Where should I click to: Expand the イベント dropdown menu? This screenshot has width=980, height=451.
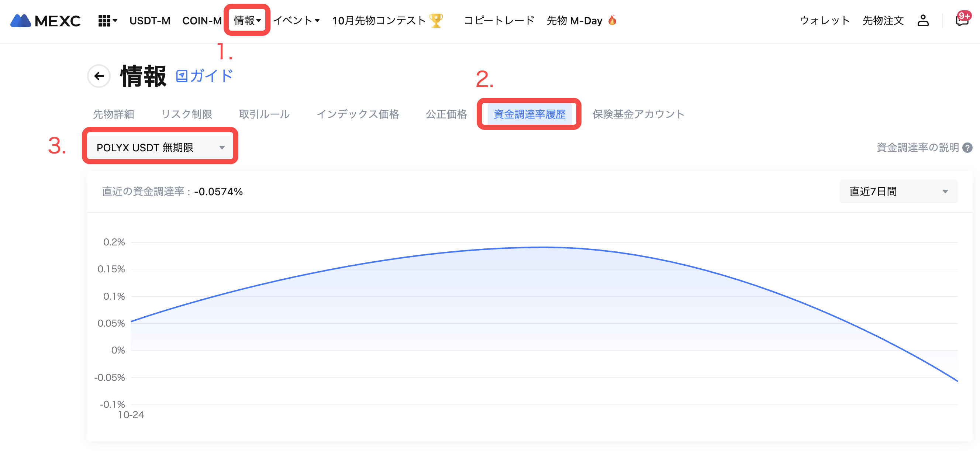296,21
